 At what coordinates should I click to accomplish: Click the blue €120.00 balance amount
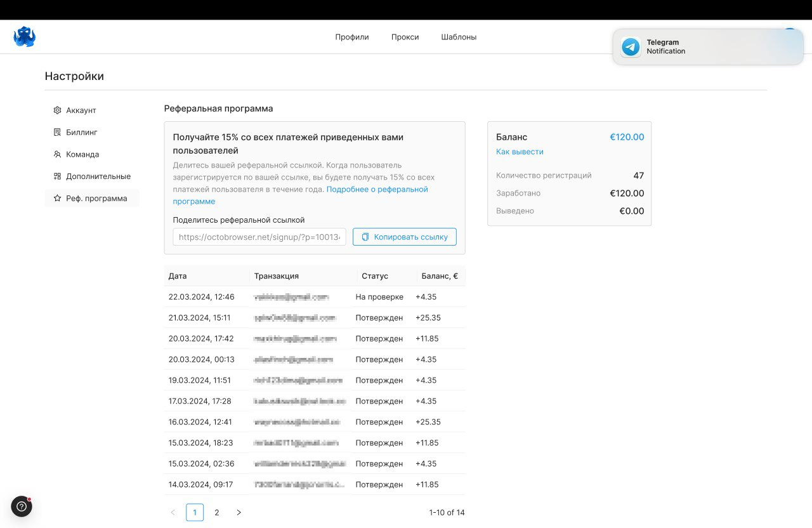point(627,137)
